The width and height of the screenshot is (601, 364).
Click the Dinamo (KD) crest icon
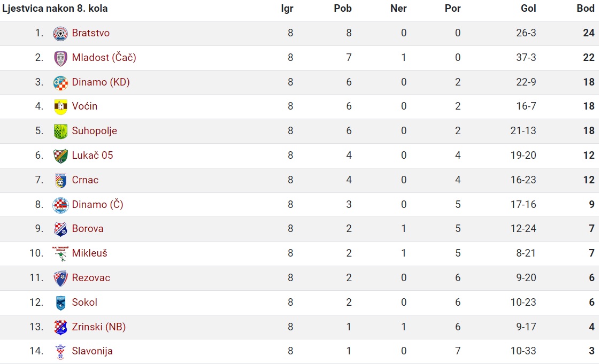click(x=60, y=82)
